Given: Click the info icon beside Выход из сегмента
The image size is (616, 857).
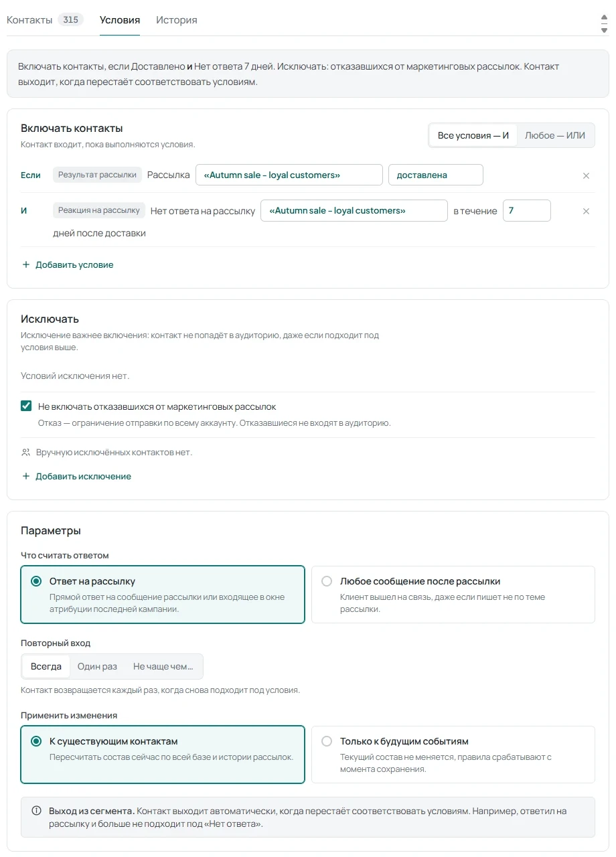Looking at the screenshot, I should 37,811.
